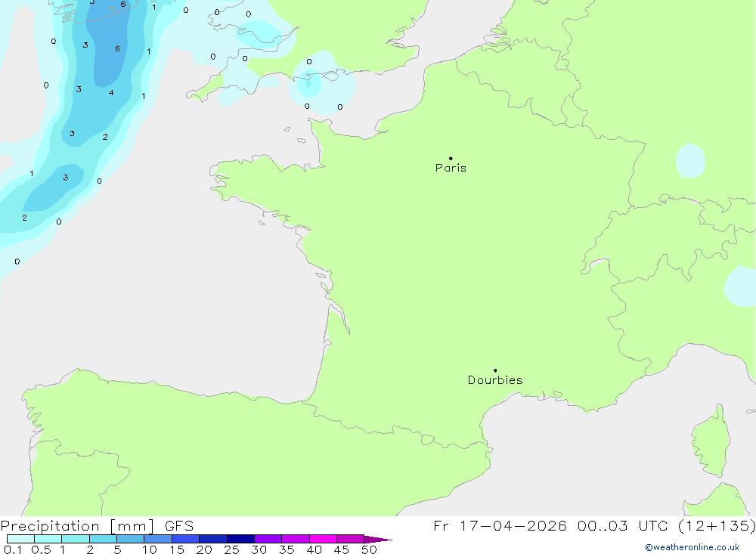Click the Dourbies location label
This screenshot has width=756, height=554.
click(495, 380)
